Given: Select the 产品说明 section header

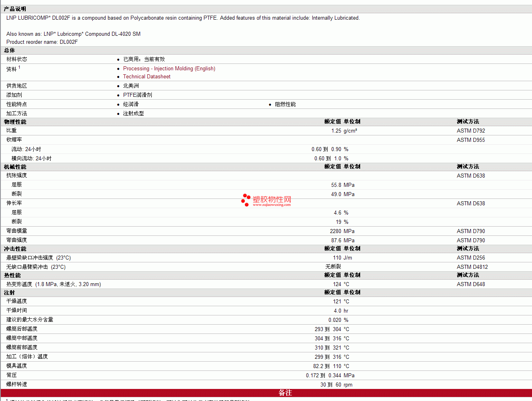Looking at the screenshot, I should [15, 9].
